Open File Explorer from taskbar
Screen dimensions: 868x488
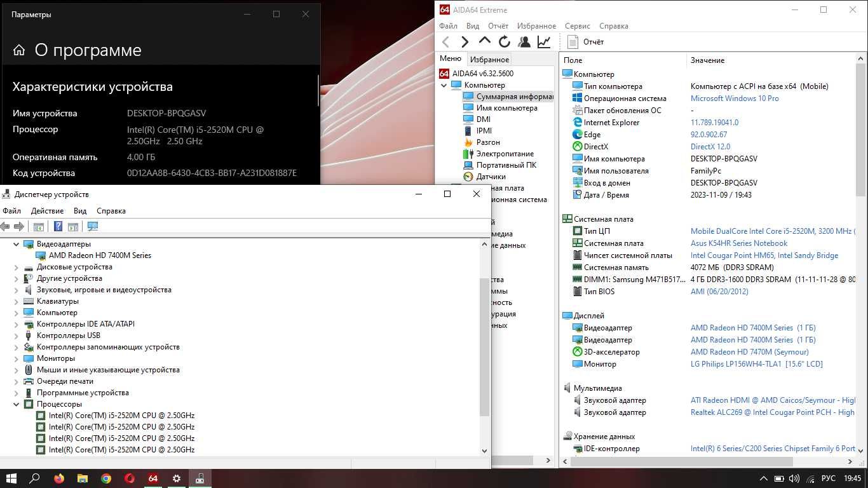point(83,478)
